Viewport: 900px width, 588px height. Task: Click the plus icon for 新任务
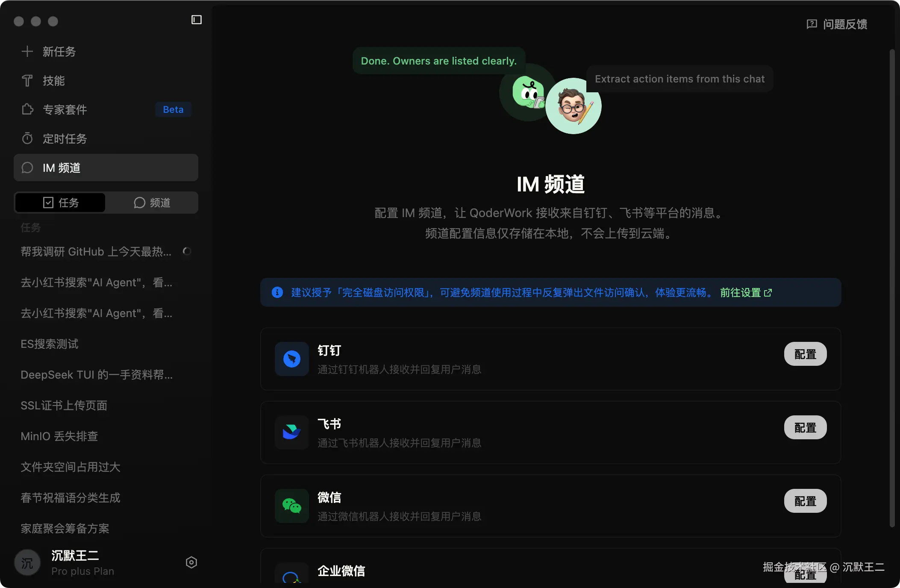tap(27, 52)
